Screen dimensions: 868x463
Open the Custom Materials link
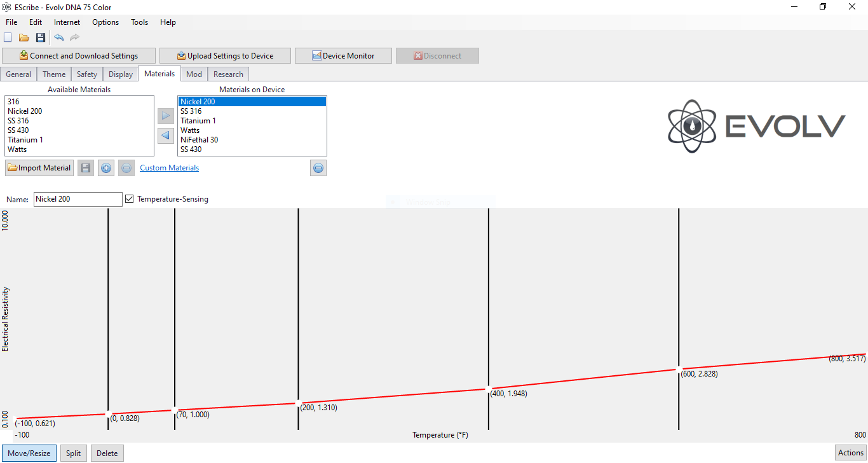click(x=169, y=168)
